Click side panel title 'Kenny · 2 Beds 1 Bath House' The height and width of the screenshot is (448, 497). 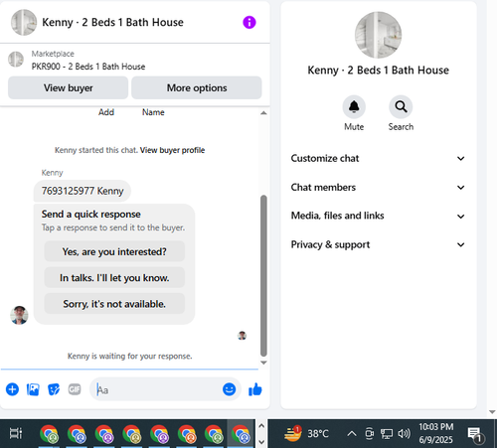coord(378,71)
